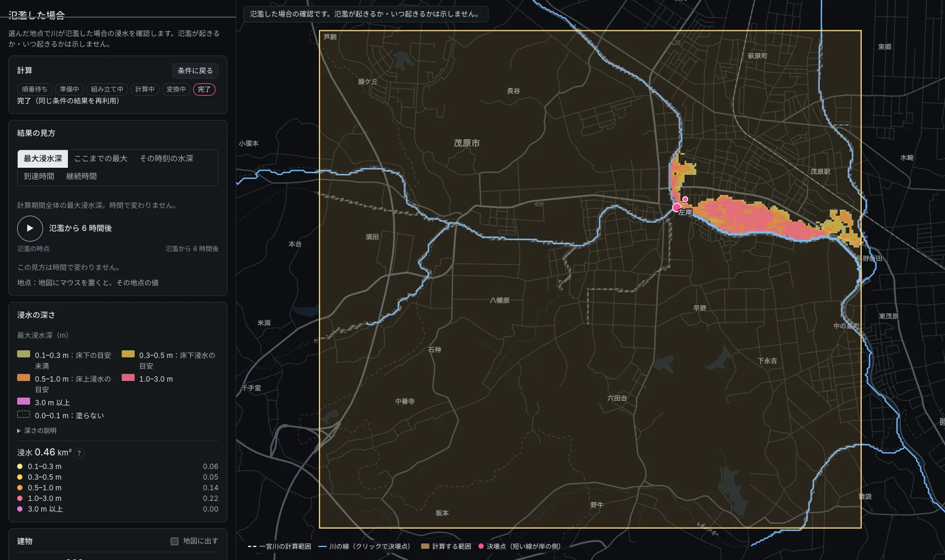Enable the 地図に出す checkbox for 建物

(x=174, y=541)
